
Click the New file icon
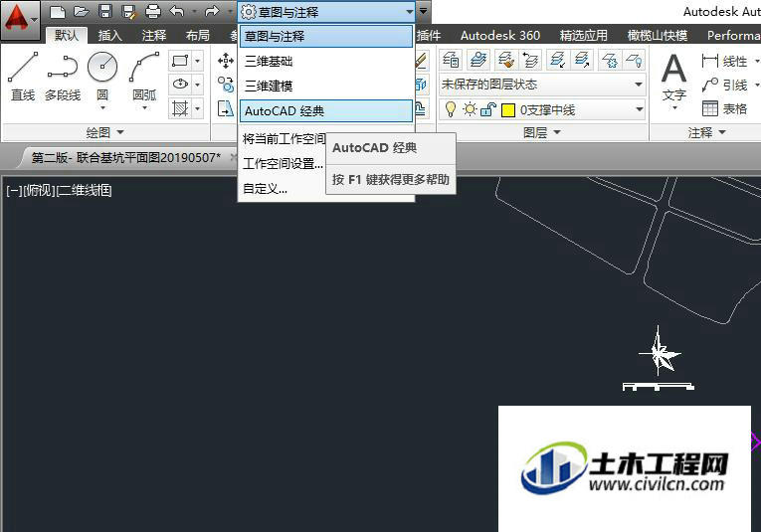(x=58, y=11)
